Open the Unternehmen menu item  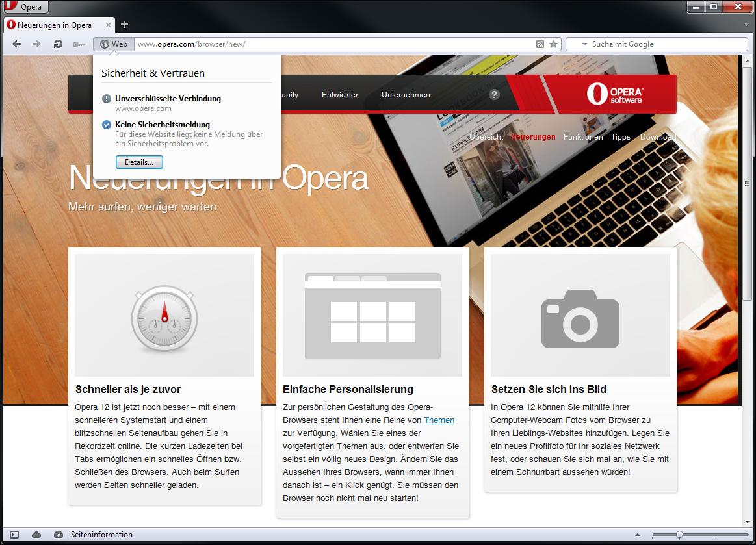click(406, 95)
